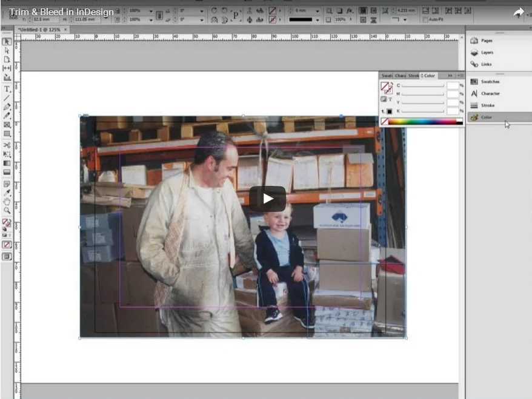Open the scale Y percentage dropdown
532x399 pixels.
[151, 20]
